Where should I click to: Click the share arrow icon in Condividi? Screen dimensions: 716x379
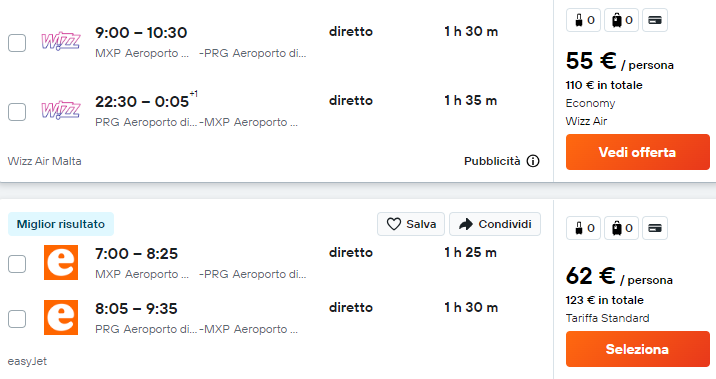pos(466,224)
